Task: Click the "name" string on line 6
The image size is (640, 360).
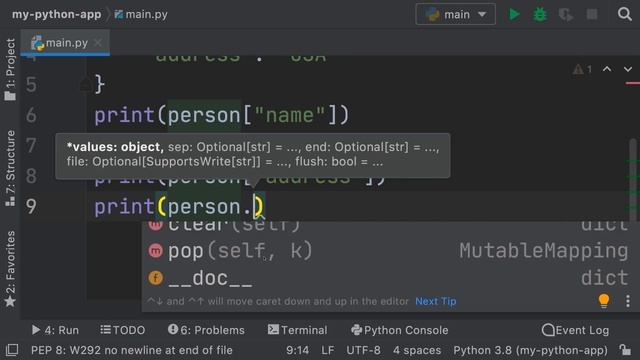Action: 289,116
